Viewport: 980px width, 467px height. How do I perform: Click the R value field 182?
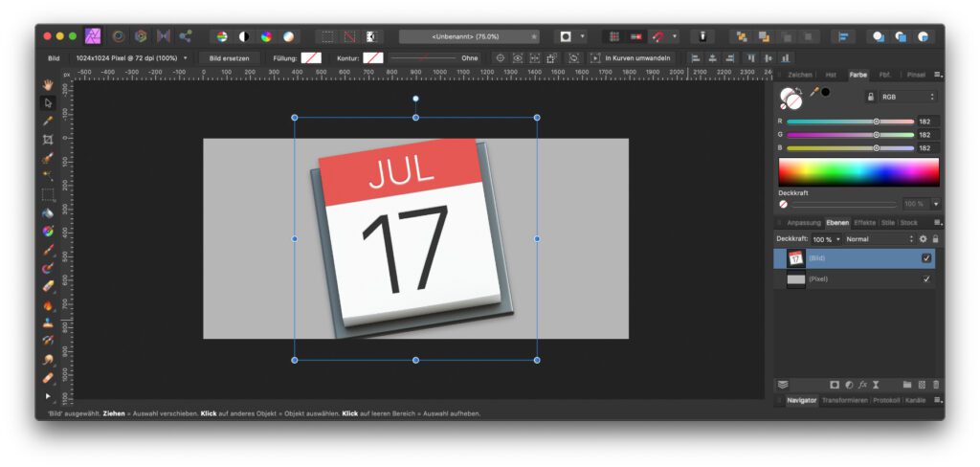click(x=928, y=122)
